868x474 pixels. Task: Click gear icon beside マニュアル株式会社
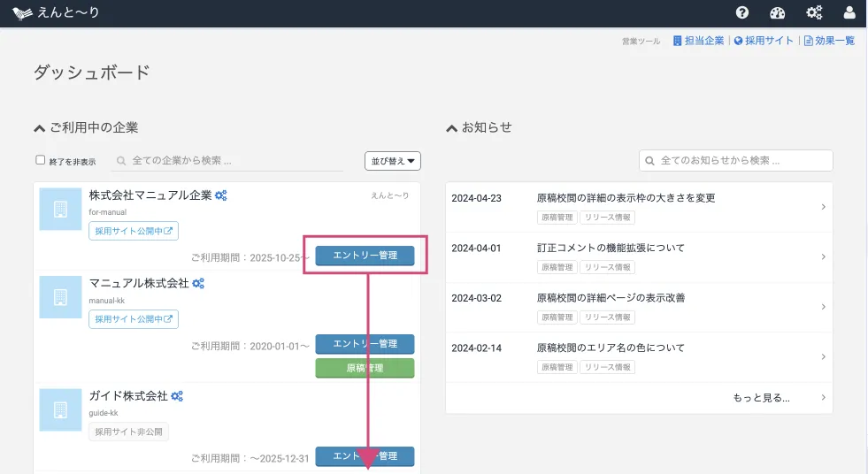198,284
